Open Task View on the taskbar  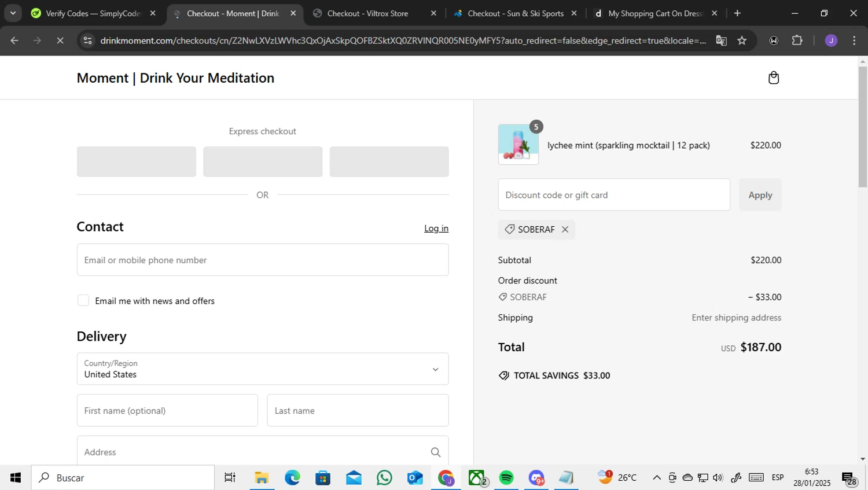[x=230, y=478]
